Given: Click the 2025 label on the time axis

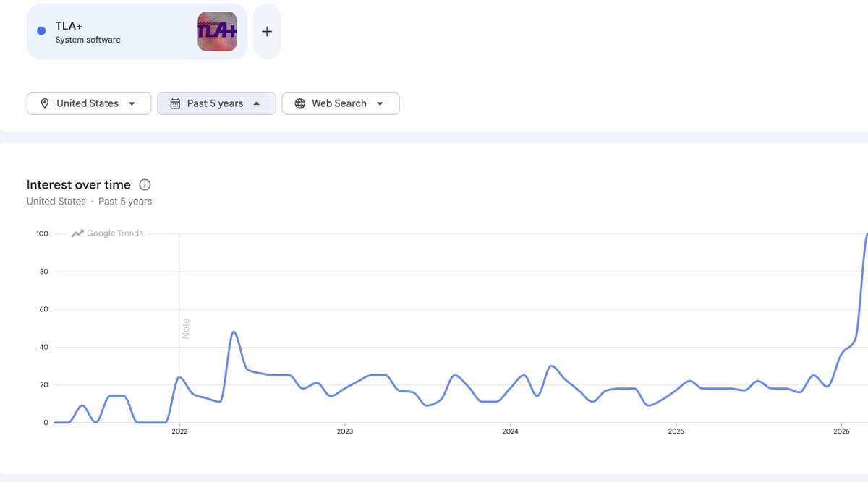Looking at the screenshot, I should (x=676, y=431).
